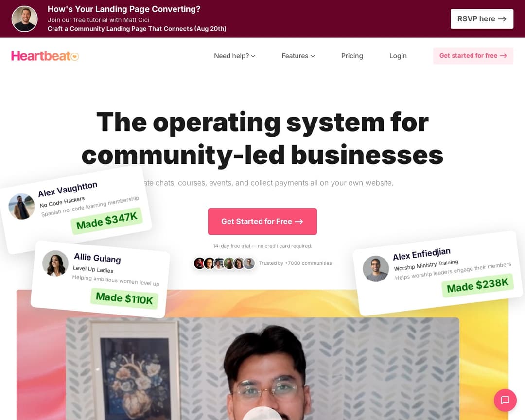Click the RSVP here button
Screen dimensions: 525x420
[482, 19]
